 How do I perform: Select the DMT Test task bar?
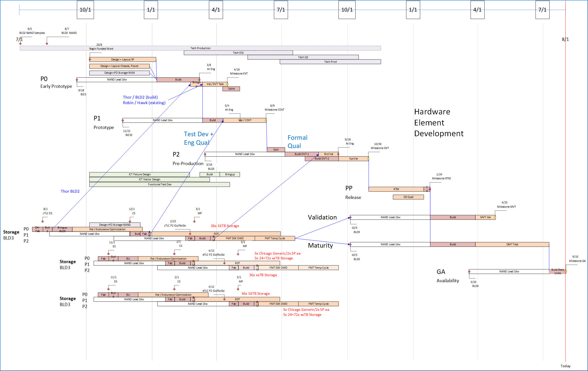pos(512,244)
